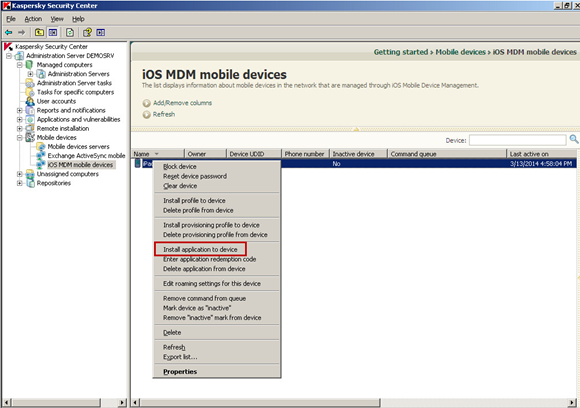Select Enter application redemption code
Screen dimensions: 580x408
(x=217, y=259)
